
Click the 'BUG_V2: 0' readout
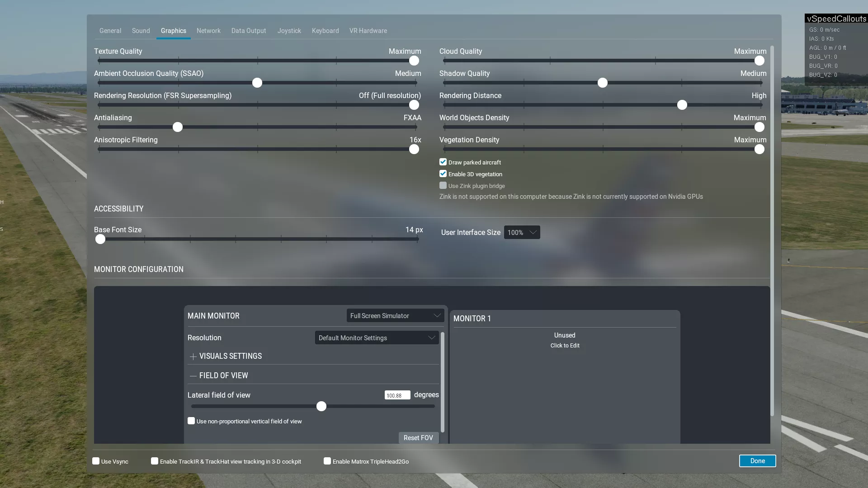[823, 75]
